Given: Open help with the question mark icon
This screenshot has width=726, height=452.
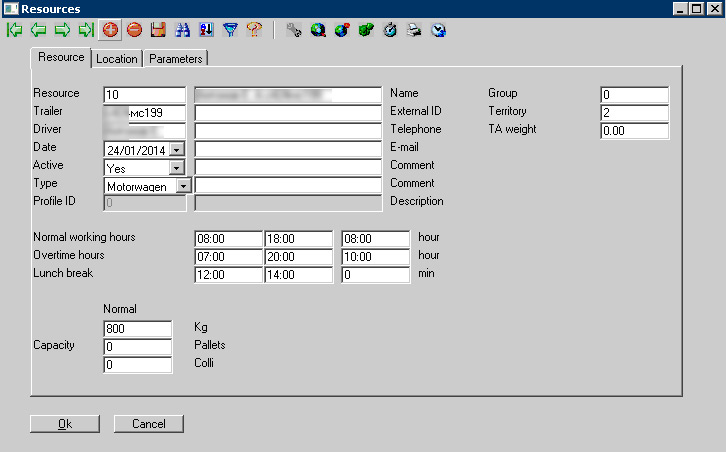Looking at the screenshot, I should 254,30.
